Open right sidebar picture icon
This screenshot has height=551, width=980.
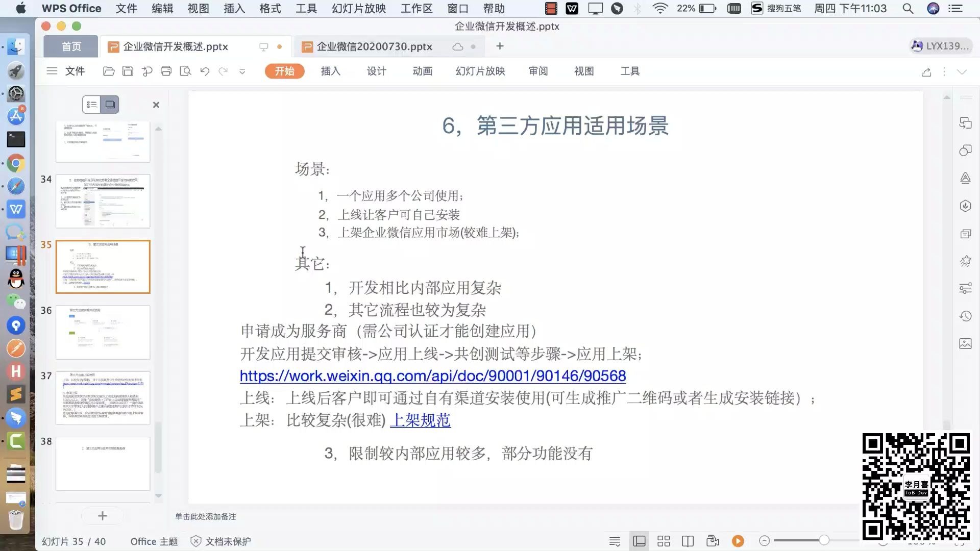click(x=965, y=343)
